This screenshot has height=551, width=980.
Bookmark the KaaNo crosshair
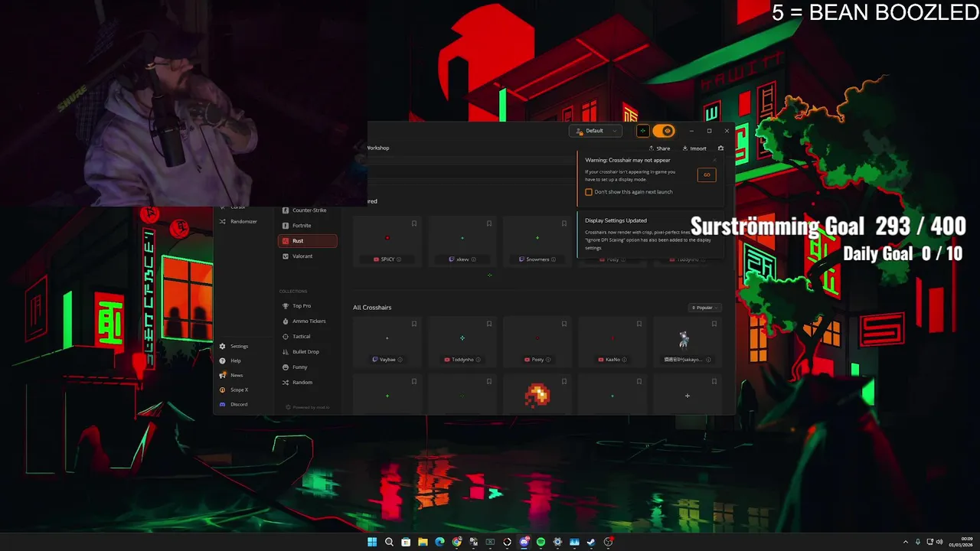(639, 324)
